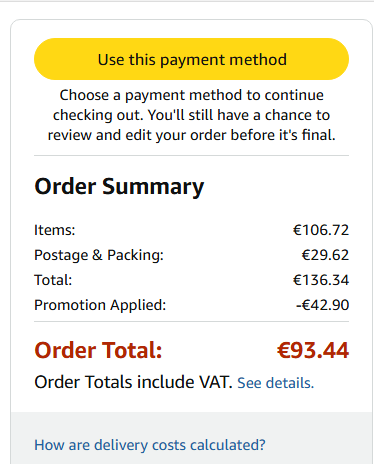
Task: Select the €93.44 order total amount
Action: click(313, 350)
